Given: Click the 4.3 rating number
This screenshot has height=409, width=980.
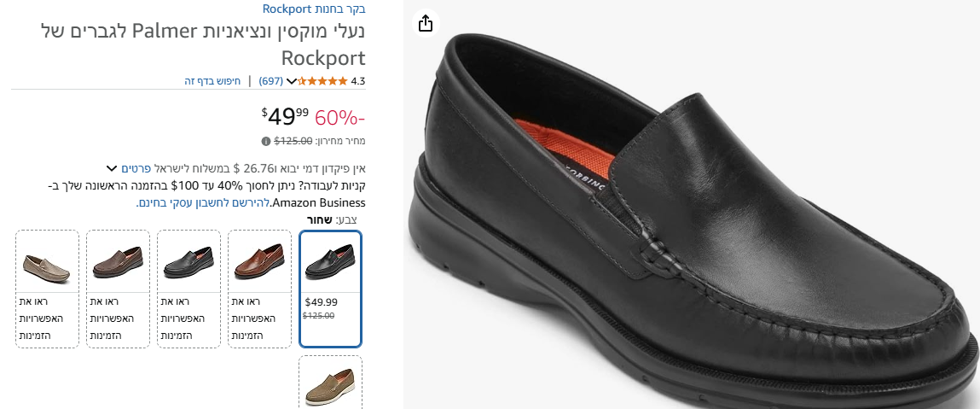Looking at the screenshot, I should [x=358, y=81].
